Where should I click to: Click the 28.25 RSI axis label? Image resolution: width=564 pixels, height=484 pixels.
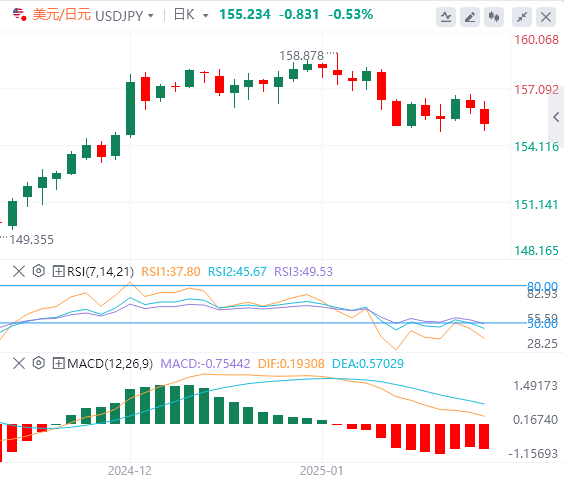(x=542, y=344)
